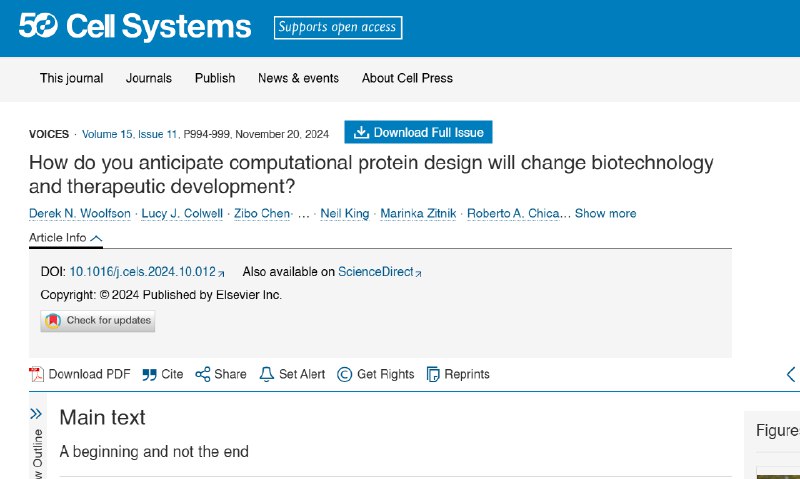Click the Set Alert bell icon
The height and width of the screenshot is (479, 800).
[x=266, y=374]
